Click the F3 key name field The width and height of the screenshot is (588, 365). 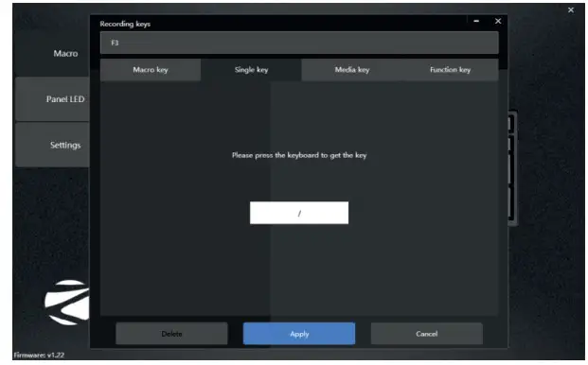pyautogui.click(x=299, y=43)
